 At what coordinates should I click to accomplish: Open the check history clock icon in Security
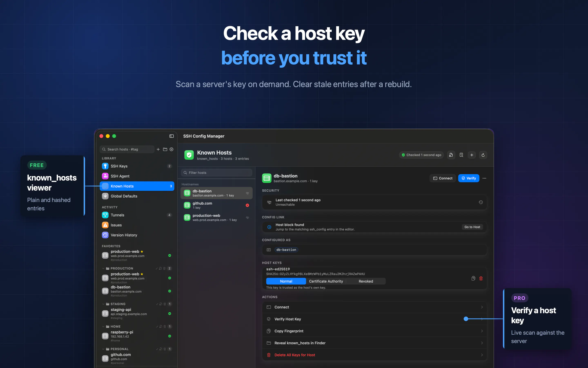click(x=481, y=202)
